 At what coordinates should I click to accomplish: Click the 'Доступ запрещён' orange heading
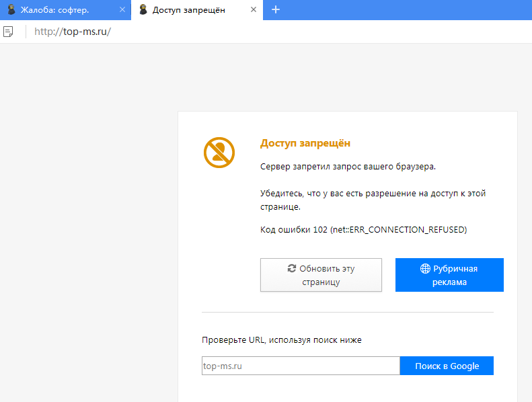pyautogui.click(x=305, y=143)
